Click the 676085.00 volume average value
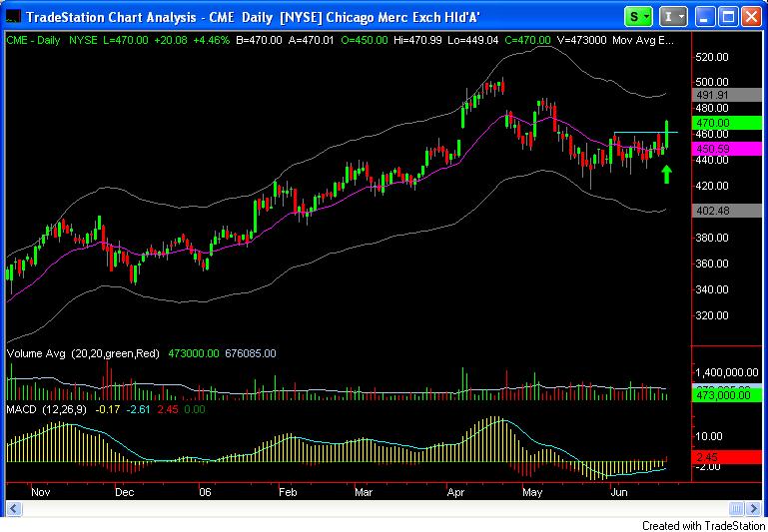The width and height of the screenshot is (768, 532). (x=250, y=353)
